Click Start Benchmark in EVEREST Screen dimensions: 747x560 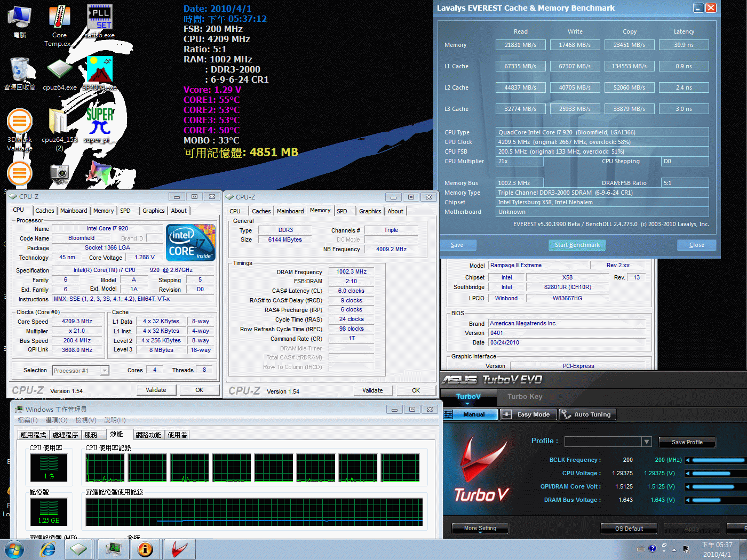tap(577, 245)
